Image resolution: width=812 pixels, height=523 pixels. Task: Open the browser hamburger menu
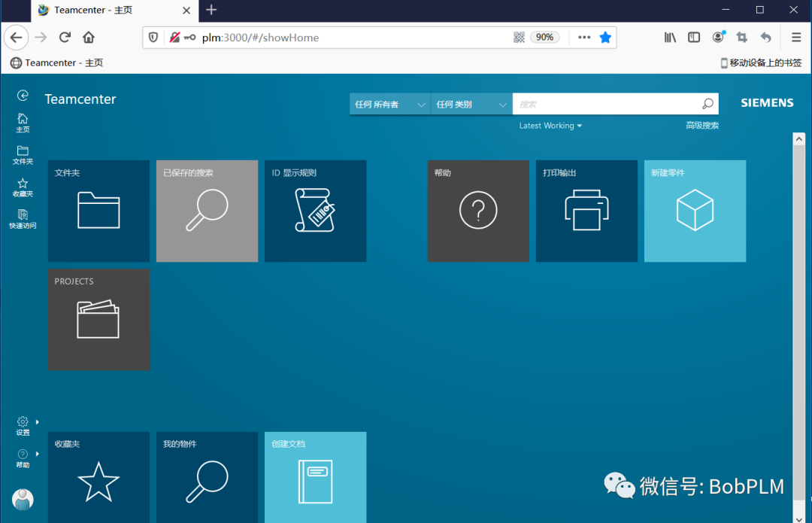(x=796, y=38)
